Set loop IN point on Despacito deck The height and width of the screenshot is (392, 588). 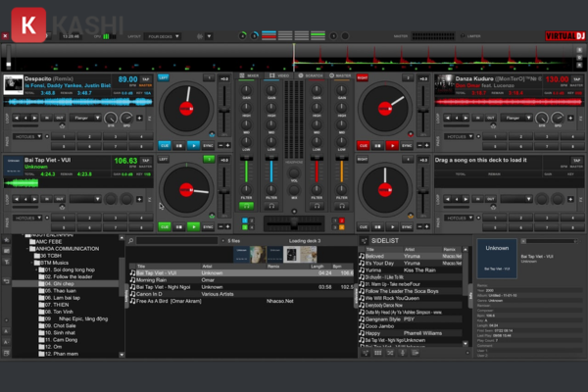click(47, 118)
